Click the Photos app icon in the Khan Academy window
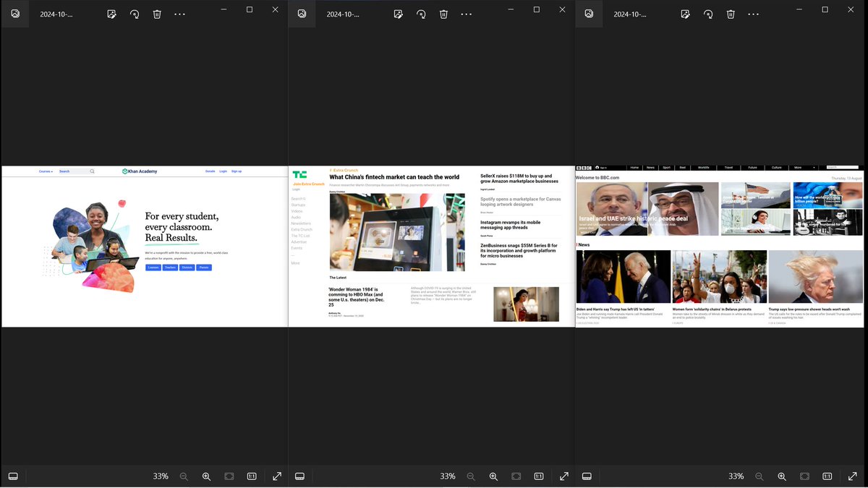 click(x=15, y=14)
